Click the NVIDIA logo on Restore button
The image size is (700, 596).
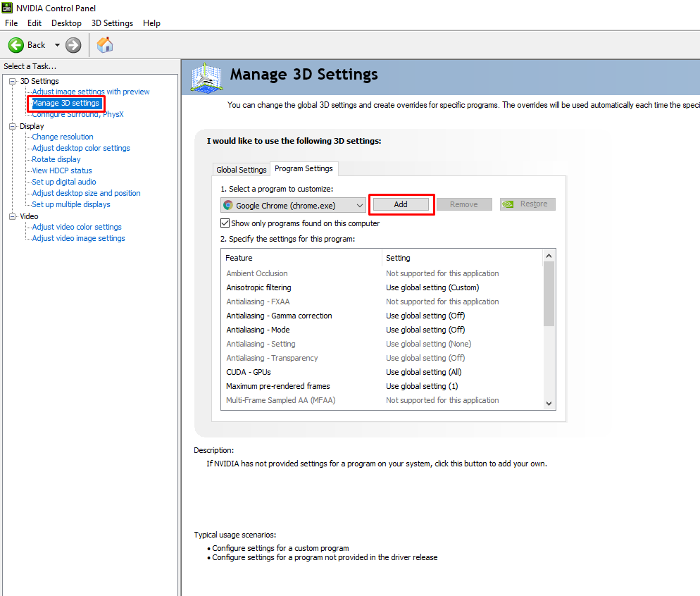click(x=508, y=204)
